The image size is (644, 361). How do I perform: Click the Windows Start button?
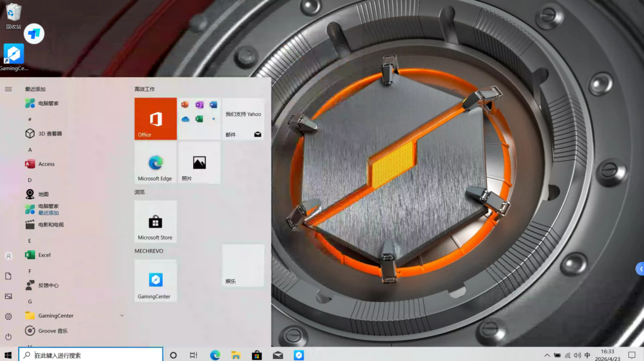point(8,355)
